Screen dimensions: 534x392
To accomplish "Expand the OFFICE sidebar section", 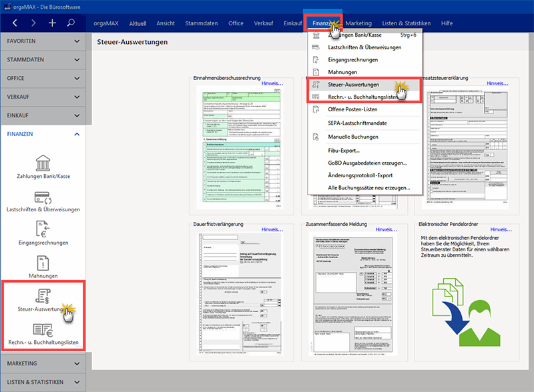I will (43, 78).
